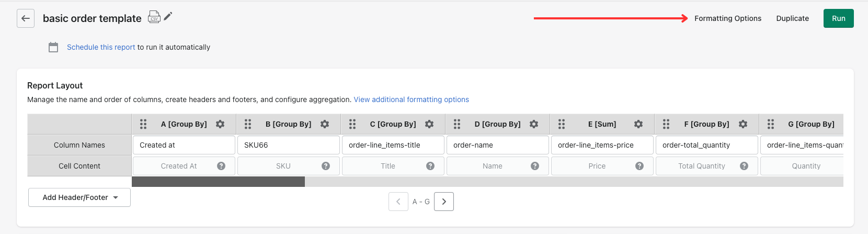Click drag handle of column A
Viewport: 868px width, 234px height.
tap(143, 124)
